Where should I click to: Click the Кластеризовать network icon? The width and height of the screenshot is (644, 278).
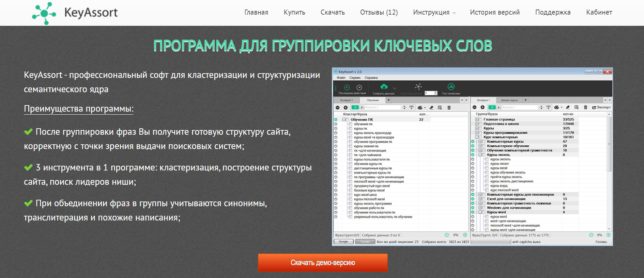pos(418,86)
